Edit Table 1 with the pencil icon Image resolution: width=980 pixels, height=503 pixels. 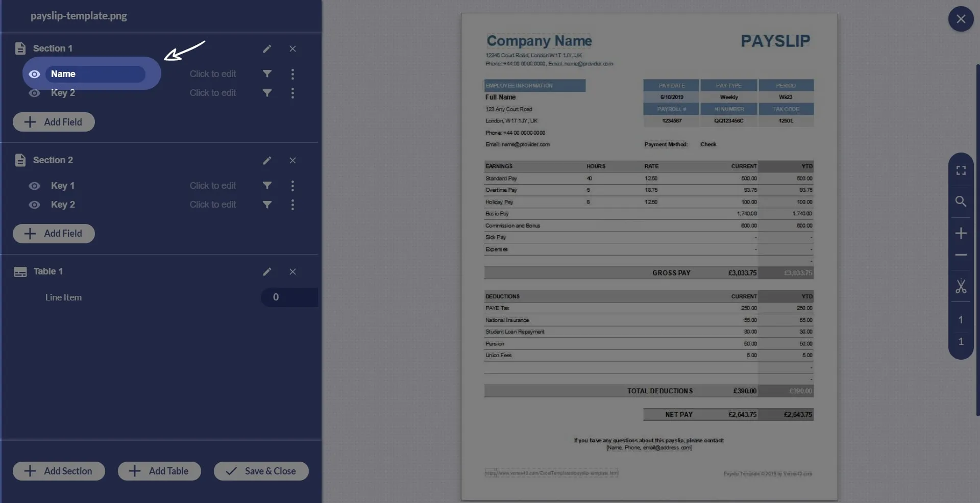click(x=267, y=272)
